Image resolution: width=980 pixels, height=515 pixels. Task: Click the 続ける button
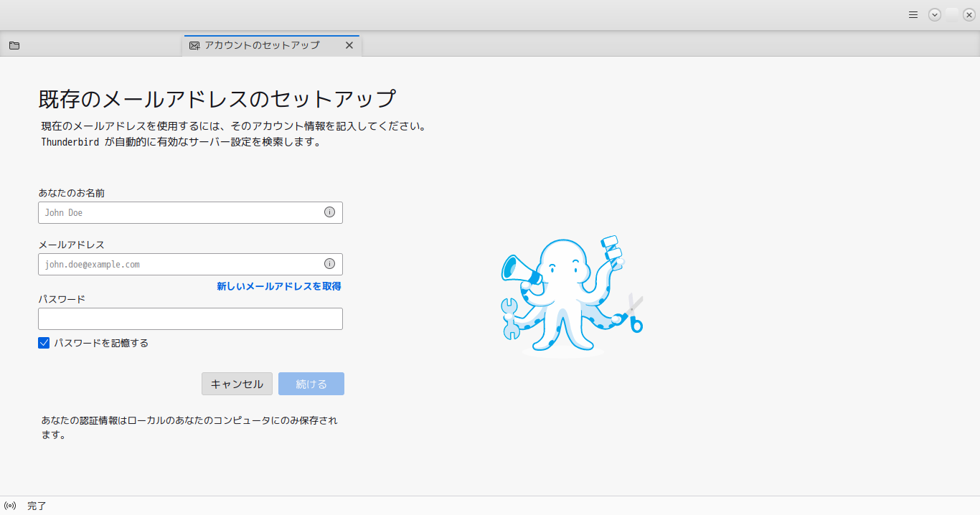pos(311,384)
